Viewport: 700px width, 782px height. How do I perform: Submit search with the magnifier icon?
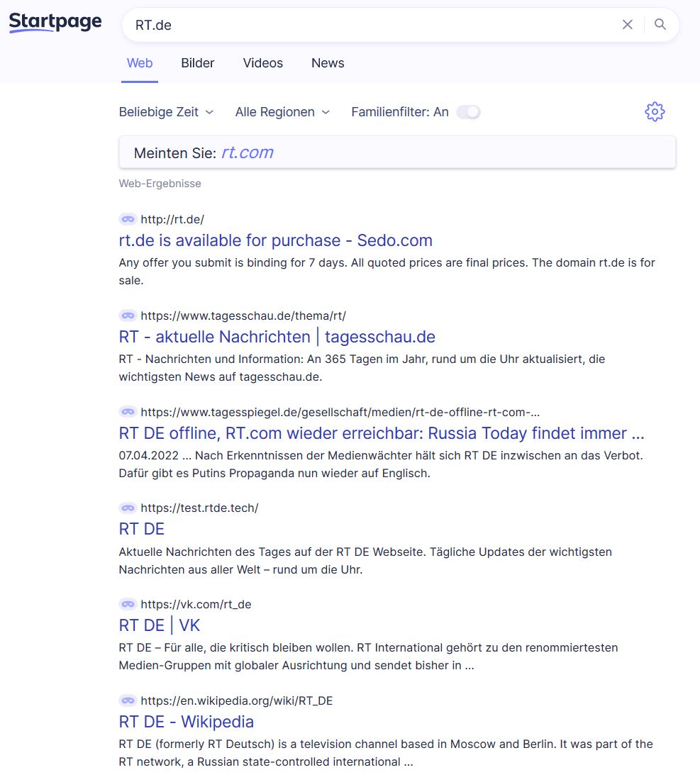click(660, 24)
